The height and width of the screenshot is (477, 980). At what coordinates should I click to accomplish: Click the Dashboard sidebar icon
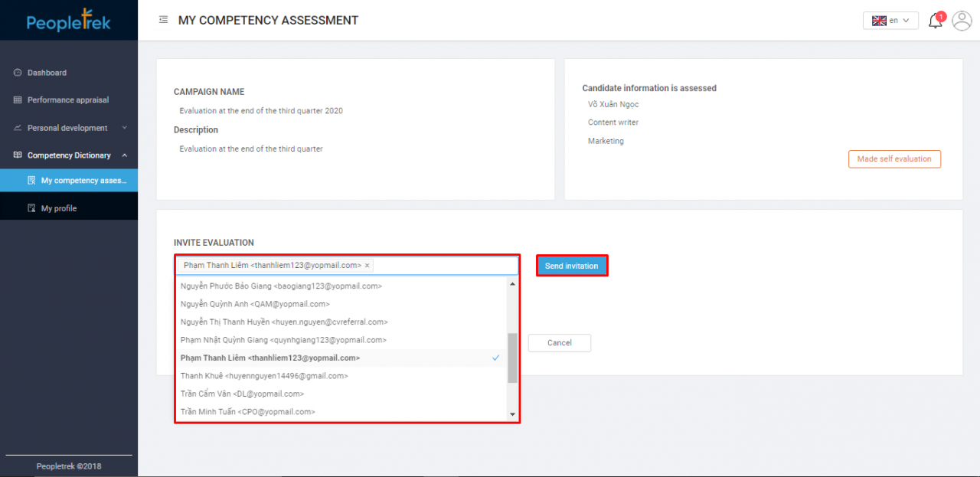(x=18, y=73)
